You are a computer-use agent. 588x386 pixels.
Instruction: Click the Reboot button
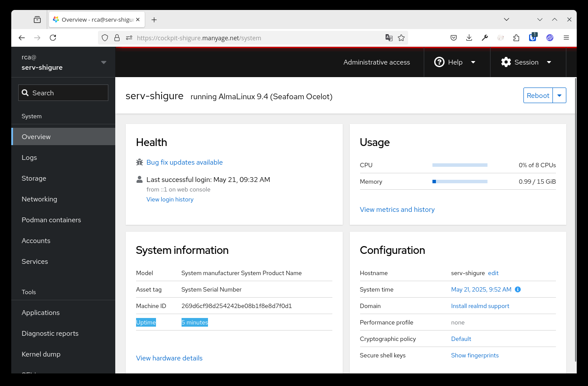tap(538, 95)
